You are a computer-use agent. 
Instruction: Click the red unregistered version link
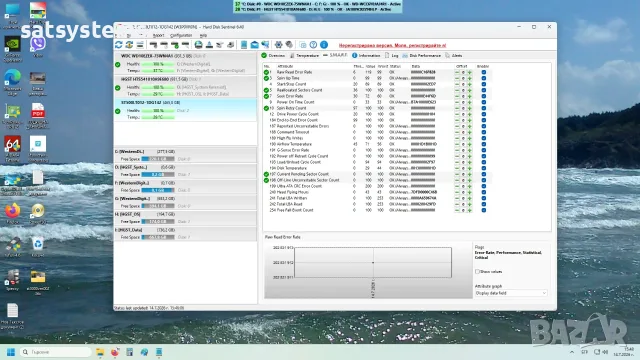(x=392, y=45)
